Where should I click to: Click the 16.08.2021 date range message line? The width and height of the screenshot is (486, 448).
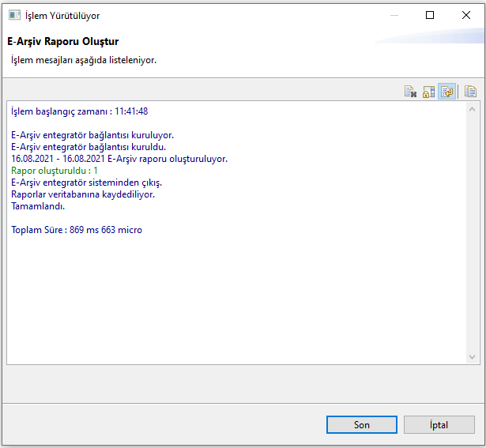pyautogui.click(x=119, y=159)
